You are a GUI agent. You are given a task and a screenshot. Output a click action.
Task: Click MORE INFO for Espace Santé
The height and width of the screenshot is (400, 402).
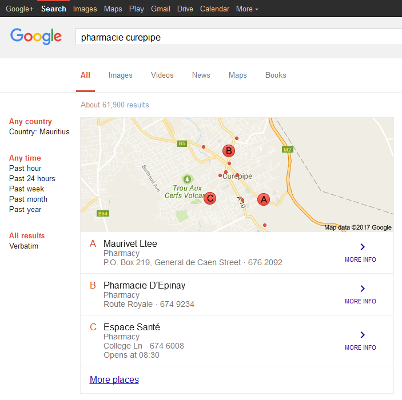pyautogui.click(x=360, y=348)
